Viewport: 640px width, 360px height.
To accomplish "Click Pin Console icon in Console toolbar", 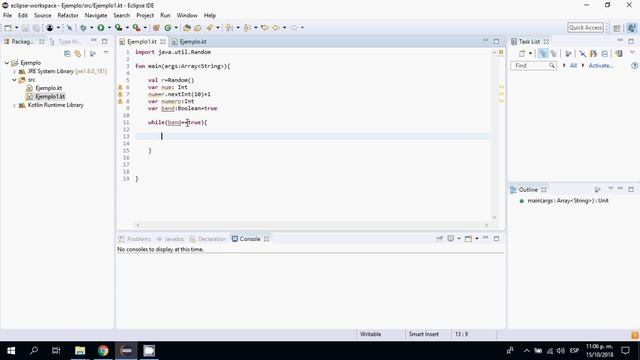I will [439, 239].
